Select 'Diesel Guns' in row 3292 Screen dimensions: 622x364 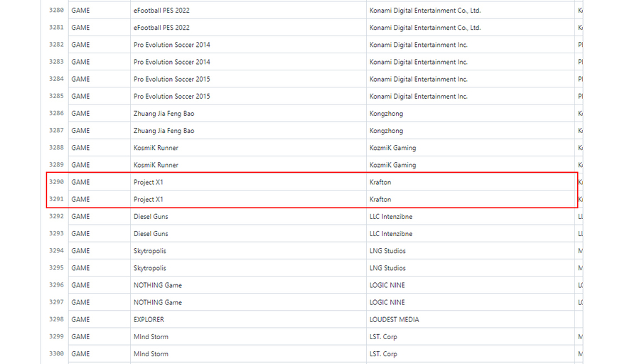pyautogui.click(x=151, y=217)
